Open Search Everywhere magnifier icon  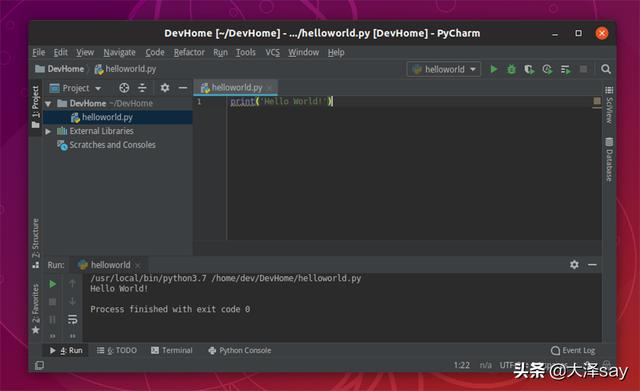[x=606, y=69]
